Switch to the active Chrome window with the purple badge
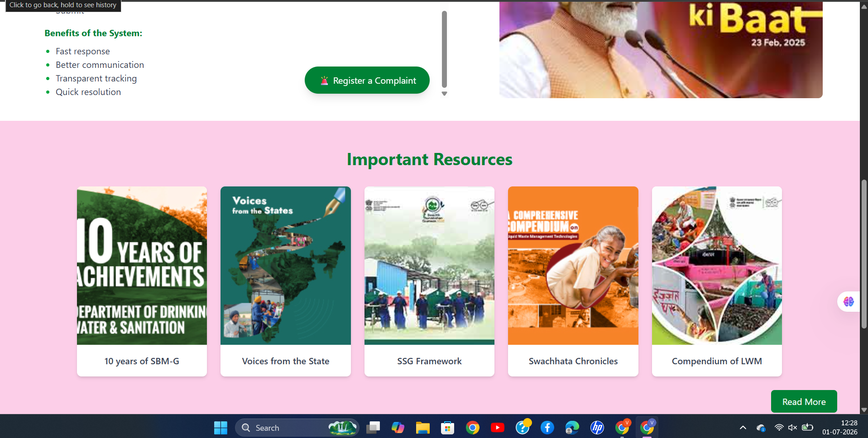The height and width of the screenshot is (438, 868). [x=647, y=427]
